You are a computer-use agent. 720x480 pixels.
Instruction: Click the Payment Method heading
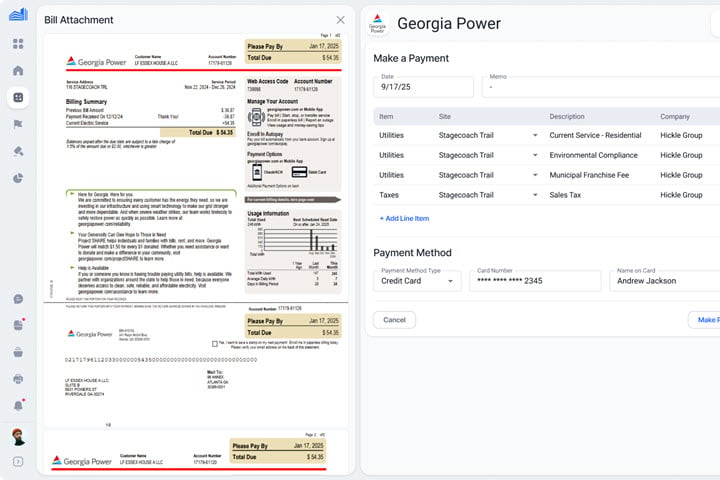[x=412, y=253]
